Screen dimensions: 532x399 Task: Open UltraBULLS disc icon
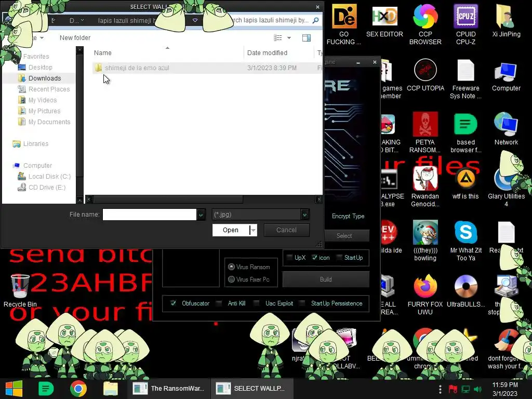(x=466, y=291)
